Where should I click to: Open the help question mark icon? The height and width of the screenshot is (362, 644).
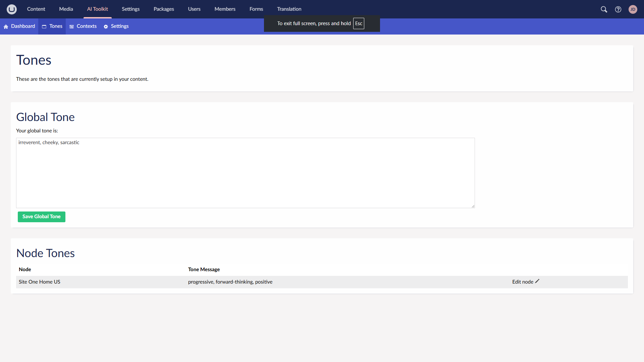click(618, 9)
